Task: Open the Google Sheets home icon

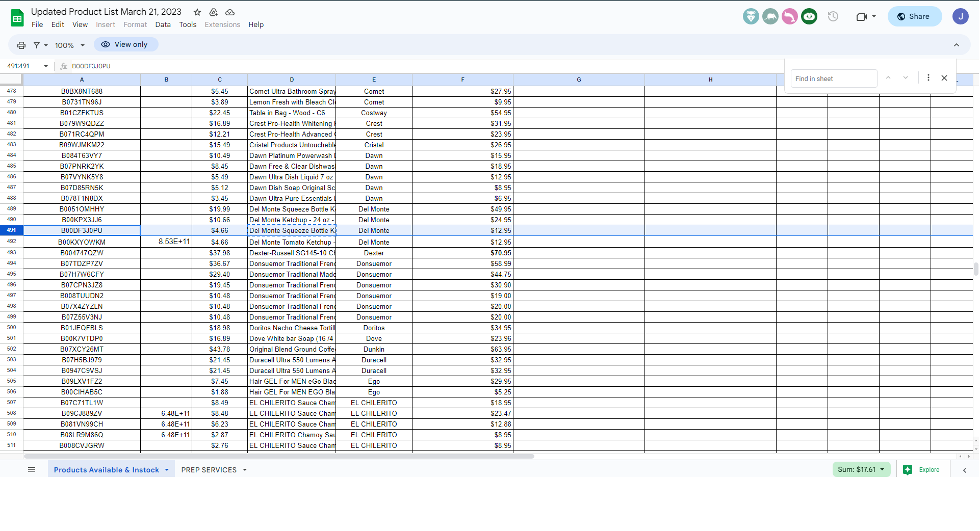Action: coord(17,18)
